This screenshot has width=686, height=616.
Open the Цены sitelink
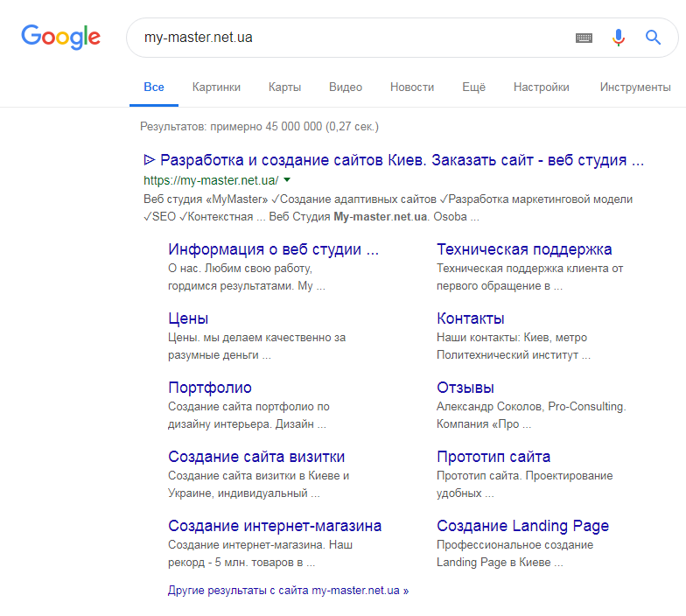[x=188, y=318]
